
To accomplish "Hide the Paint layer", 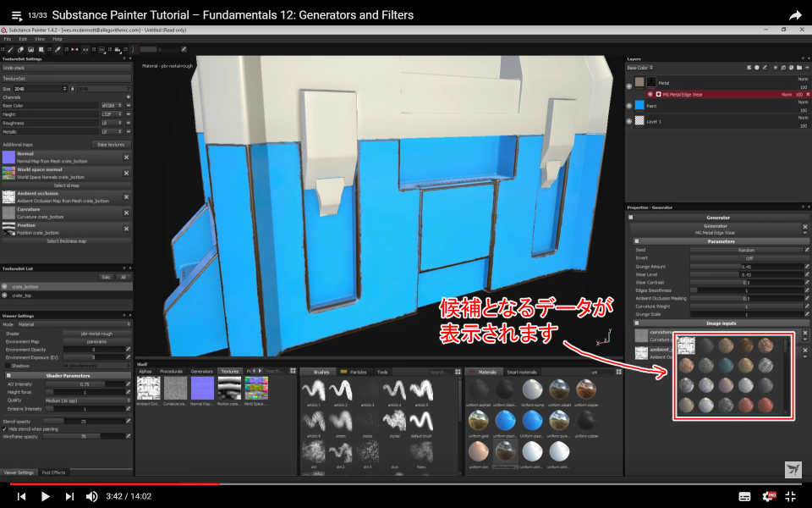I will tap(629, 106).
